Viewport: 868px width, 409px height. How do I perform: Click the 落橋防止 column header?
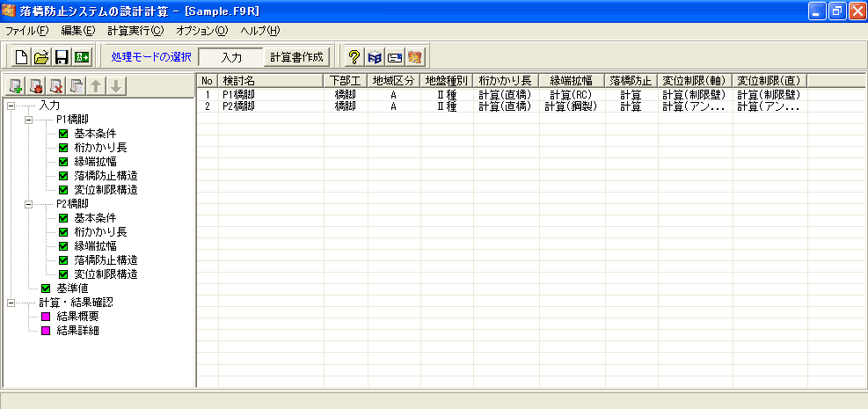click(x=631, y=81)
